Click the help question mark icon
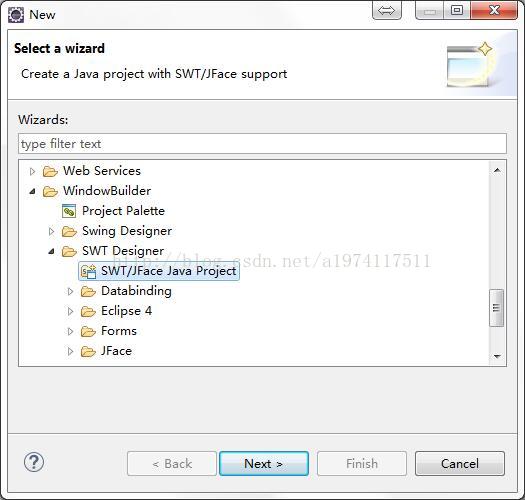 coord(34,462)
